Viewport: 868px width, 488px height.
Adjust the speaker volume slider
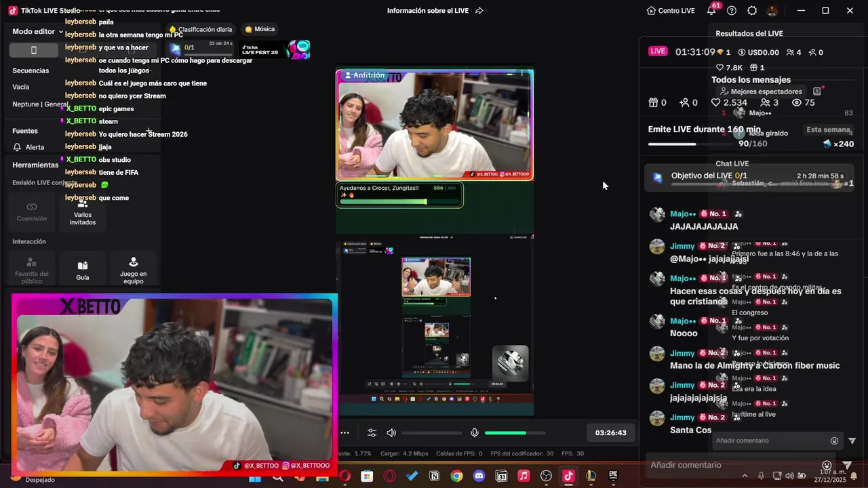pos(432,432)
